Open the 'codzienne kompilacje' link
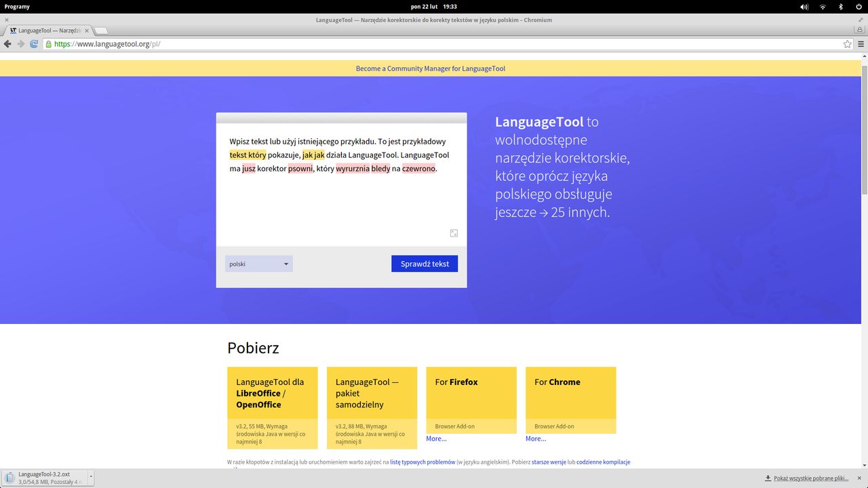Screen dimensions: 868x488 click(x=604, y=462)
